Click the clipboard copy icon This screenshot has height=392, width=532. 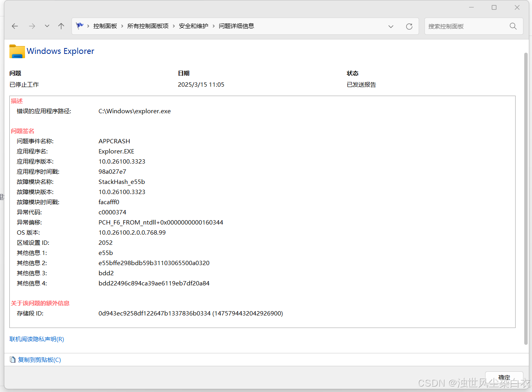(13, 360)
